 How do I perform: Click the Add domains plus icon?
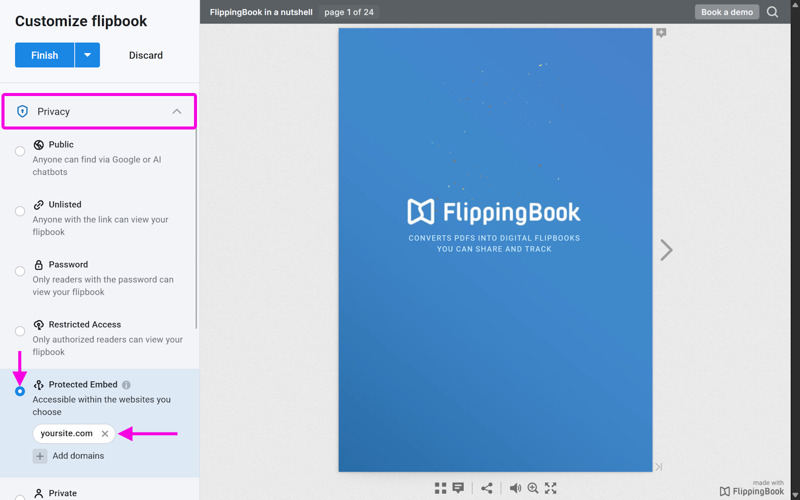(x=40, y=456)
